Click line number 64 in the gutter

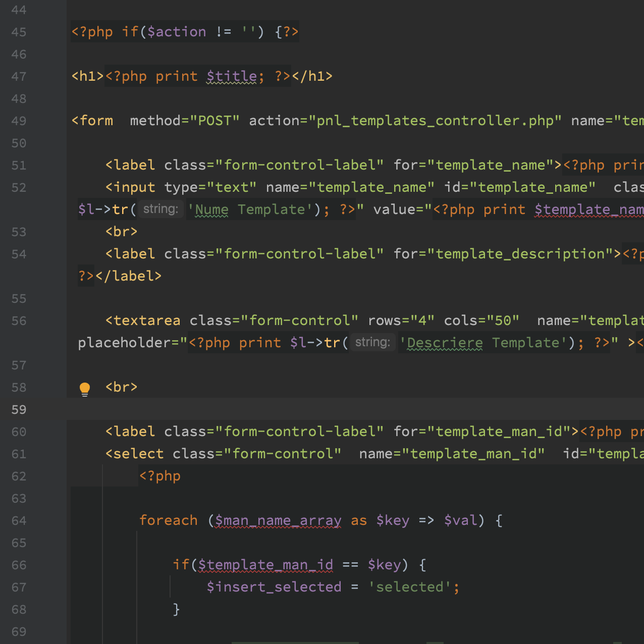(19, 520)
